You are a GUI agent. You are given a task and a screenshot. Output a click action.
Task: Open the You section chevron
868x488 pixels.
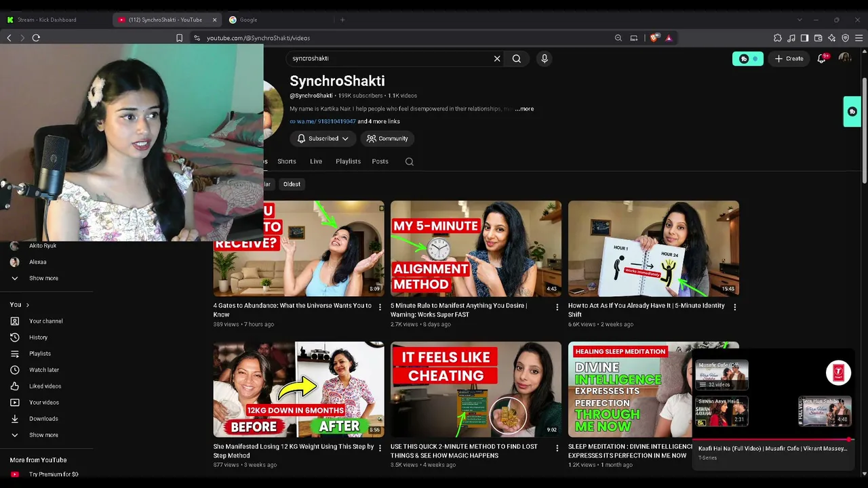[x=27, y=305]
